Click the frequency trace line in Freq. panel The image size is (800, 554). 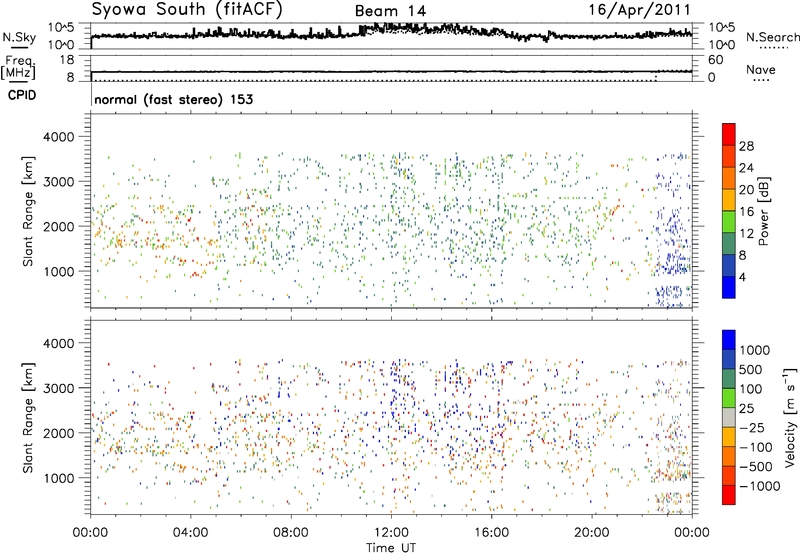tap(391, 71)
